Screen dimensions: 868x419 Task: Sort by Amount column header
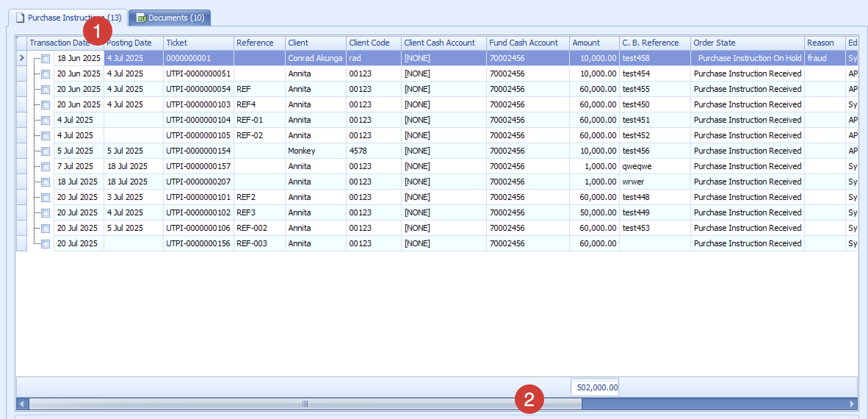tap(586, 43)
